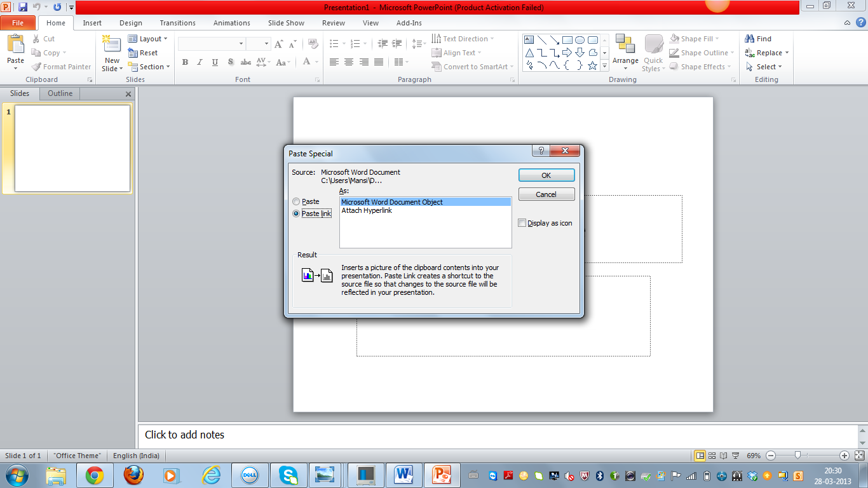Image resolution: width=868 pixels, height=488 pixels.
Task: Open Paste Special dialog help
Action: [x=541, y=151]
